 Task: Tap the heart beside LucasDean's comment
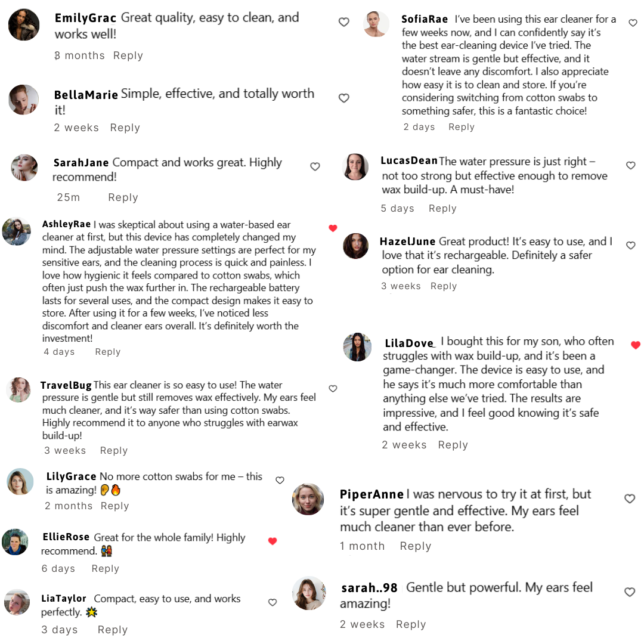click(631, 165)
